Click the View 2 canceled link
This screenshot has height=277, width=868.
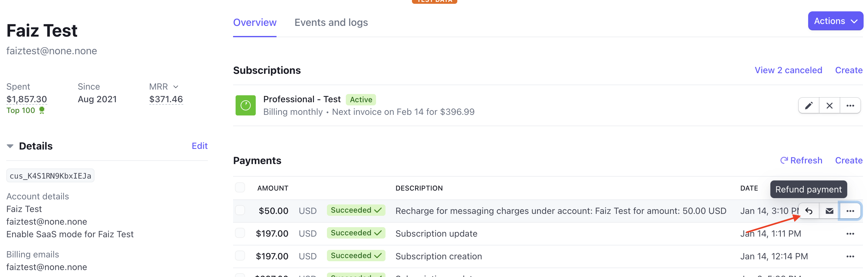[x=788, y=70]
